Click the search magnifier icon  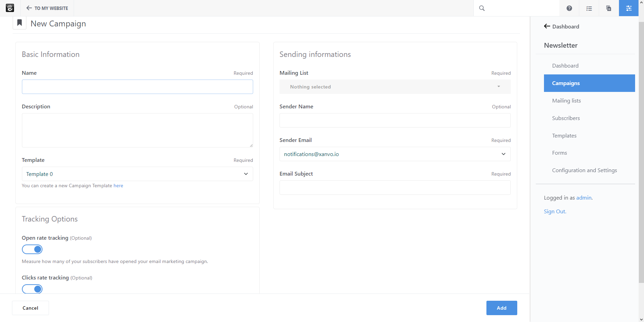click(x=482, y=8)
